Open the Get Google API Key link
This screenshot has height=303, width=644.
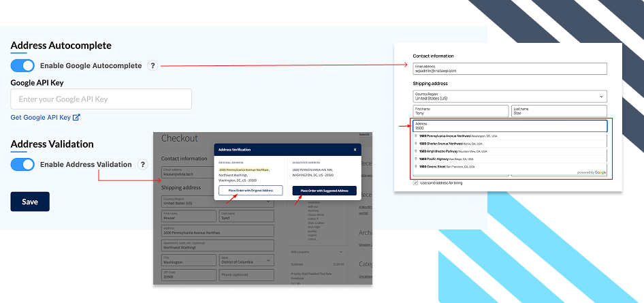pos(41,117)
